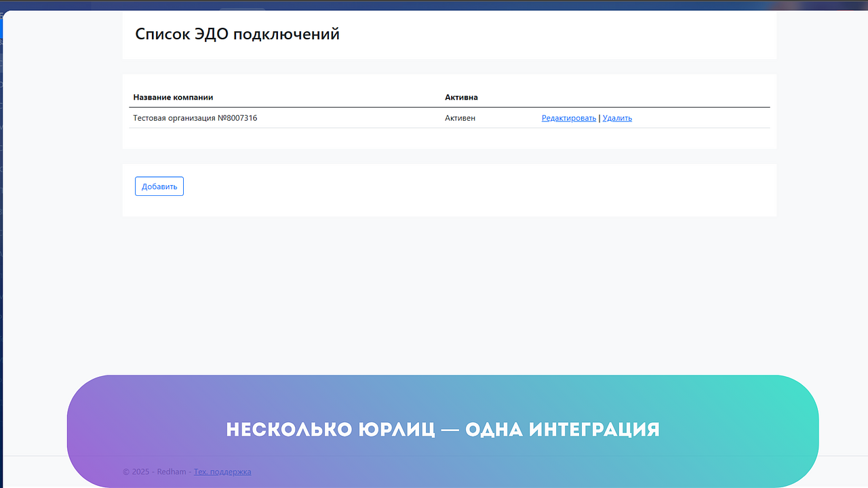This screenshot has width=868, height=488.
Task: Click the © 2025 copyright text
Action: pos(136,472)
